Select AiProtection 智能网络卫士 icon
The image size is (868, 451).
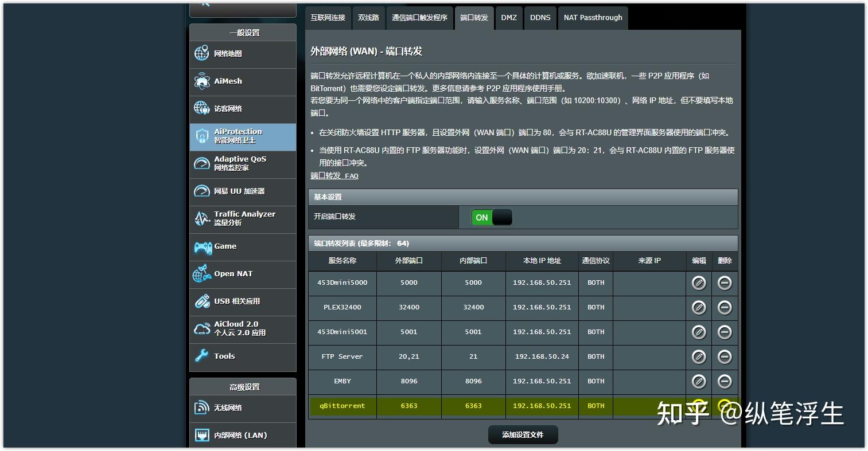point(201,136)
